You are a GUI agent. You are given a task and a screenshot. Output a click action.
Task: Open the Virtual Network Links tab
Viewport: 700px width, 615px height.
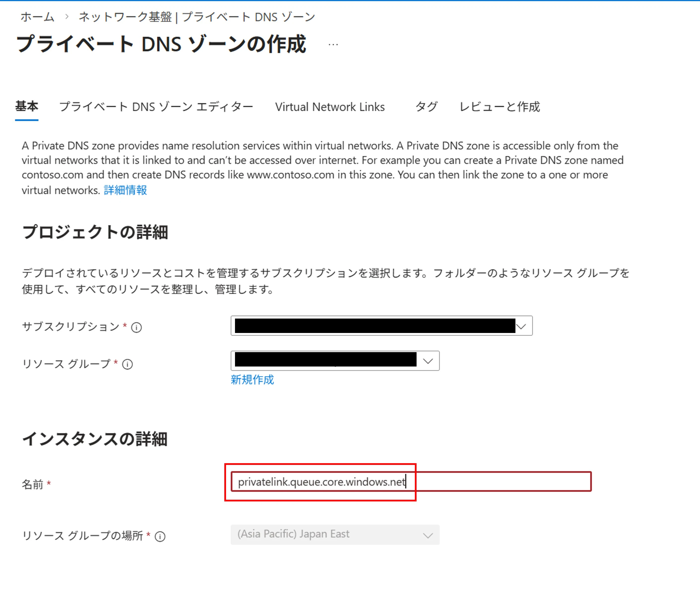[x=330, y=107]
